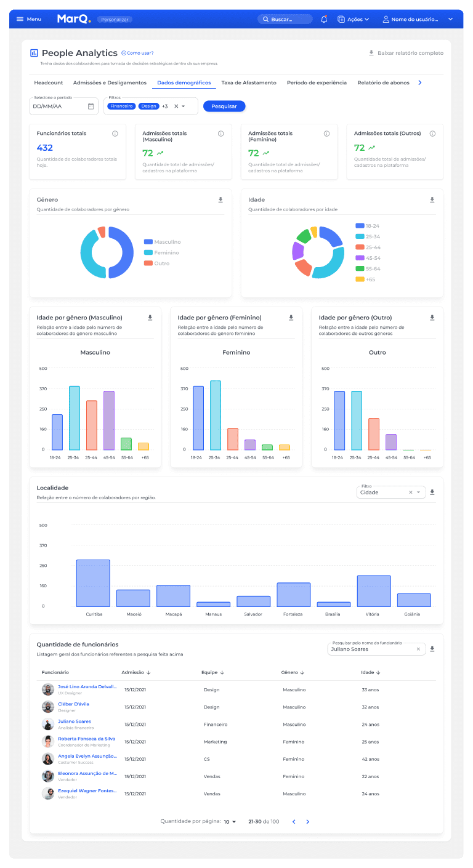Download the Localidade chart
The image size is (473, 868).
point(432,492)
